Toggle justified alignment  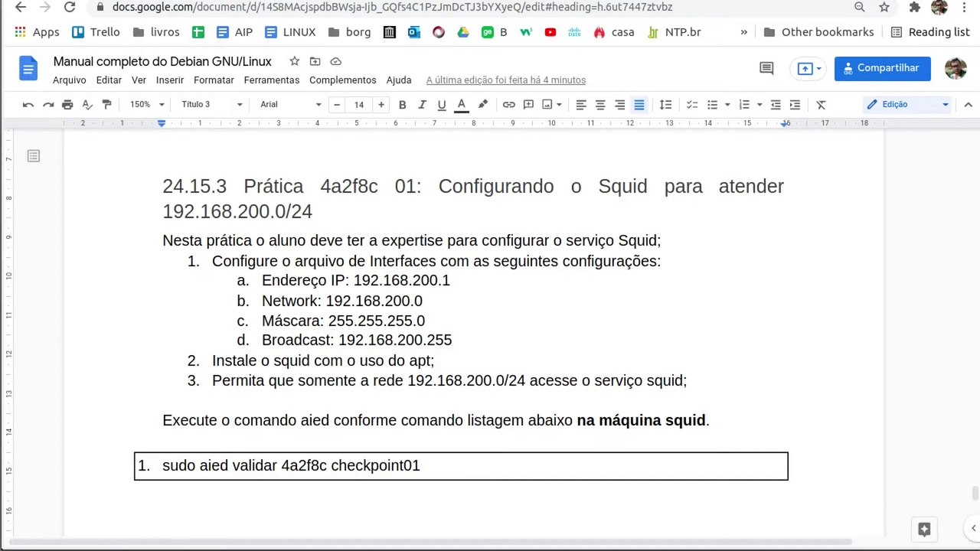click(x=639, y=104)
